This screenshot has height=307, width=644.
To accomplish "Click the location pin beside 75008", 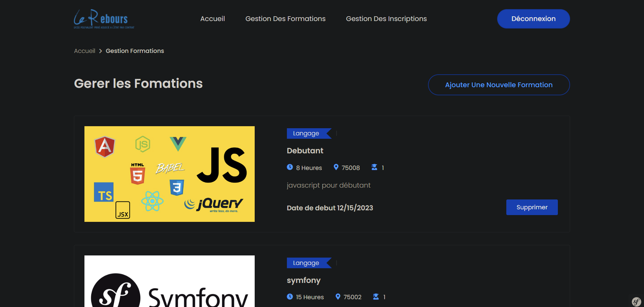I will coord(336,167).
